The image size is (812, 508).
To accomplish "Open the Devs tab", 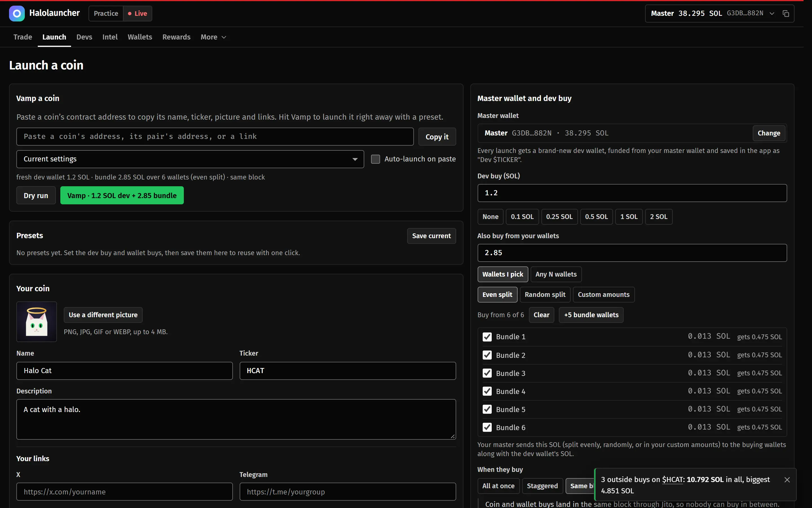I will point(84,37).
